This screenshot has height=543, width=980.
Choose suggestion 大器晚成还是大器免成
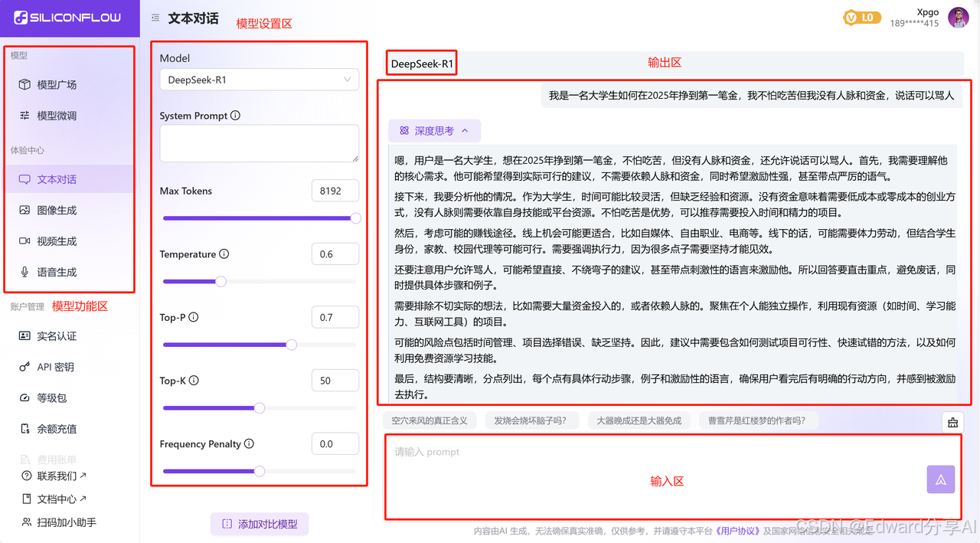639,420
